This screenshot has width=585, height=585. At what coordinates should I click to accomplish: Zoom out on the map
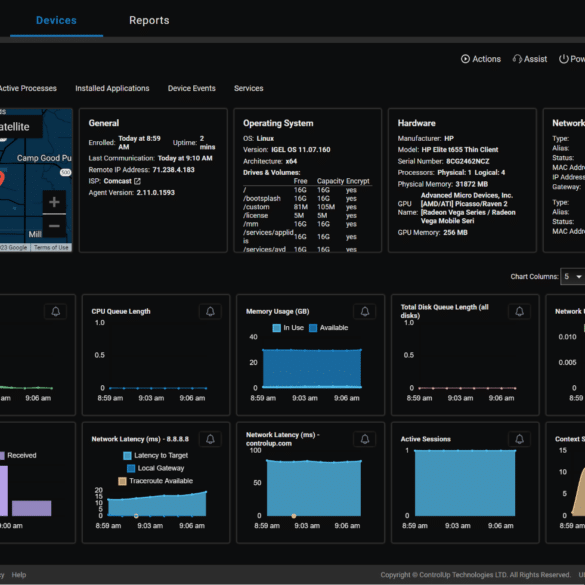point(54,225)
